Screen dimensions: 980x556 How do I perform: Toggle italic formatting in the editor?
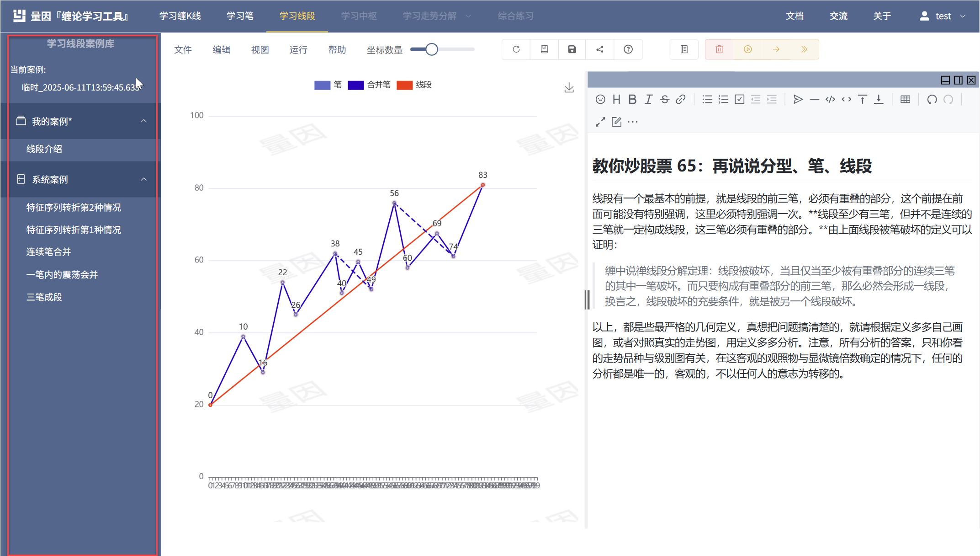tap(648, 99)
